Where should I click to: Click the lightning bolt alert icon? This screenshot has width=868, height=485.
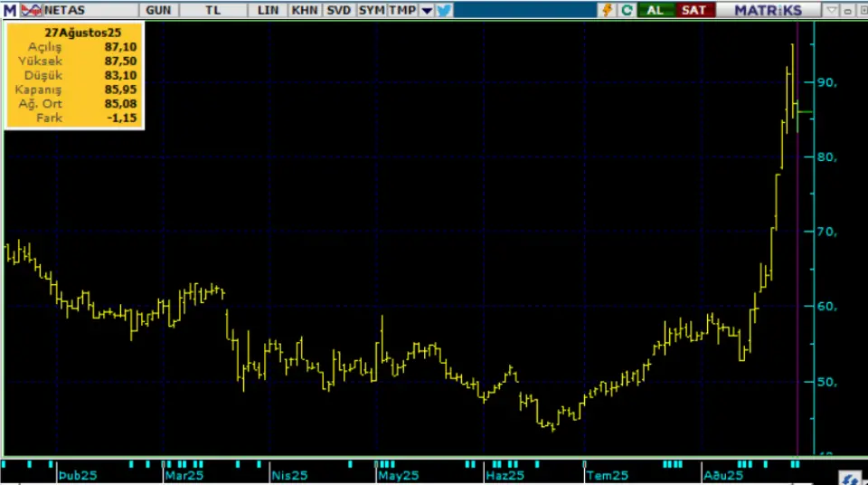pyautogui.click(x=607, y=10)
